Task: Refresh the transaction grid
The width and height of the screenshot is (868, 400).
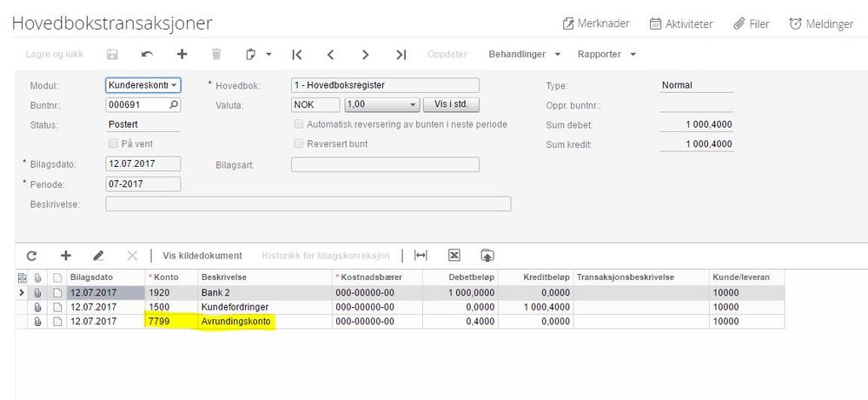Action: pos(31,256)
